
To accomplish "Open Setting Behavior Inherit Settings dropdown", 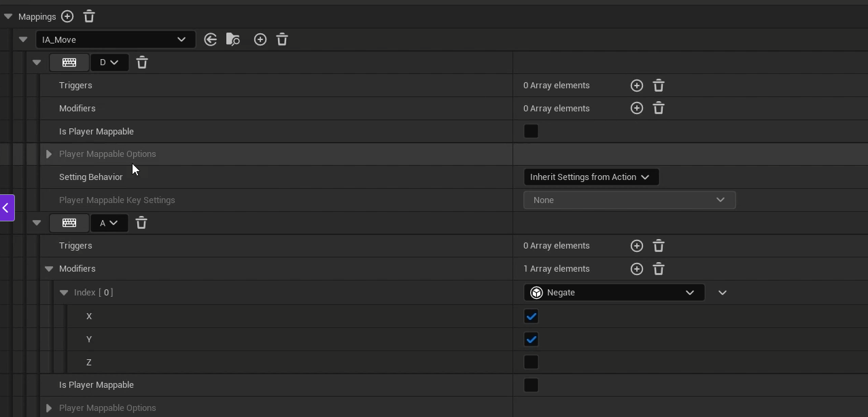I will tap(591, 177).
